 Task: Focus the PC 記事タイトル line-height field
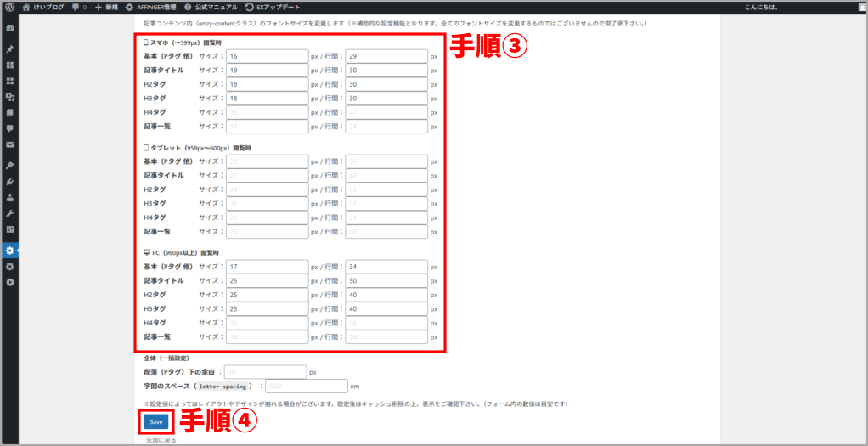(386, 280)
